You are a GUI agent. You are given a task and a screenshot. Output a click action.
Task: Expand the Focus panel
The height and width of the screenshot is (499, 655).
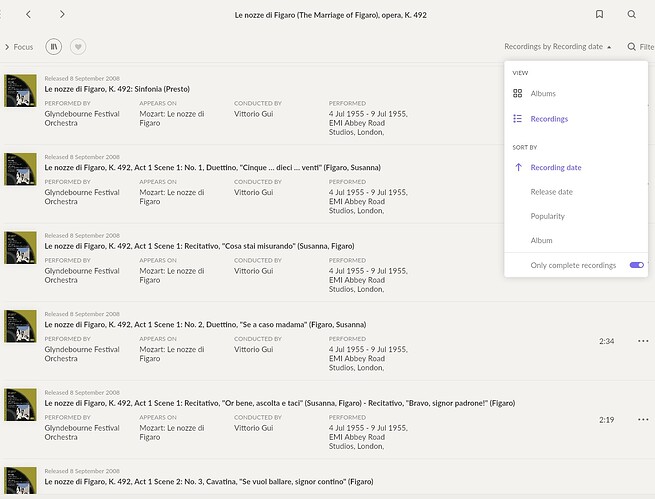pyautogui.click(x=18, y=47)
